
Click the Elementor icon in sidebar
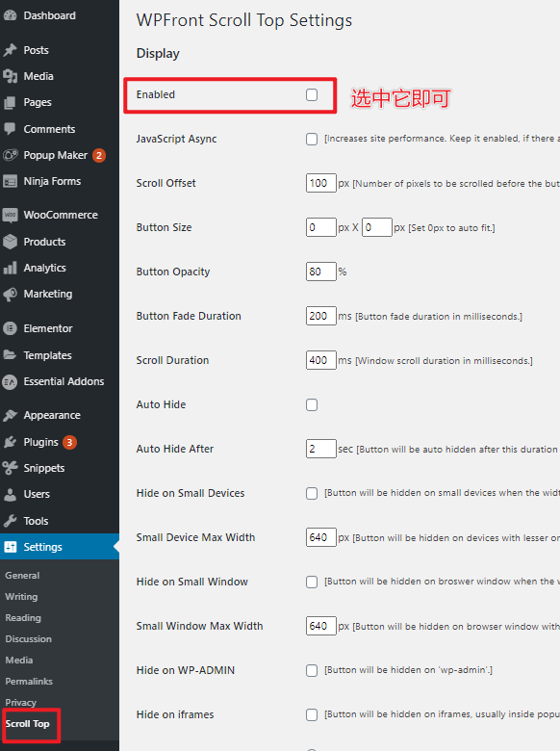10,328
